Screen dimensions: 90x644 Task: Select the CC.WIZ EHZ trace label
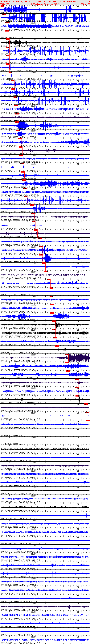(20, 96)
